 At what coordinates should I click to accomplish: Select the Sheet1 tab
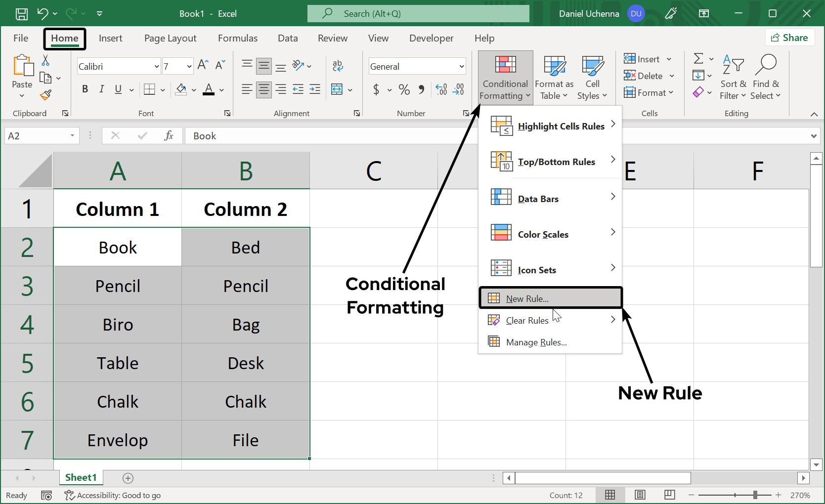click(81, 477)
